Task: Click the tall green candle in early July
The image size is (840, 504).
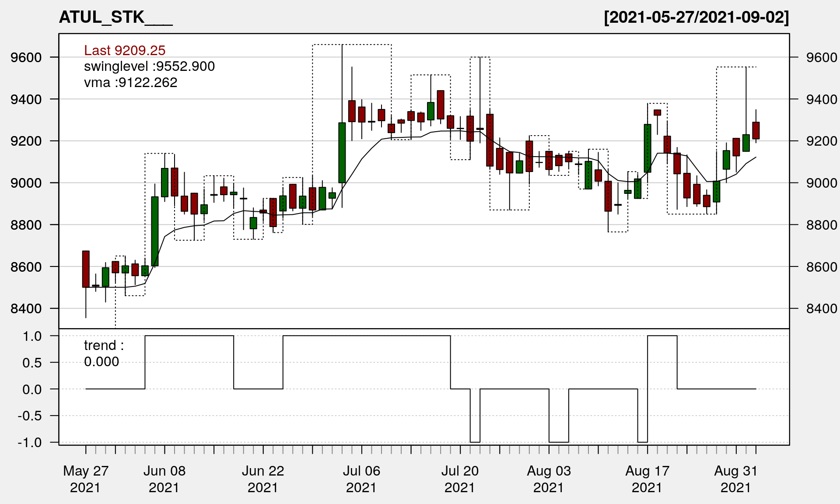Action: pos(342,153)
